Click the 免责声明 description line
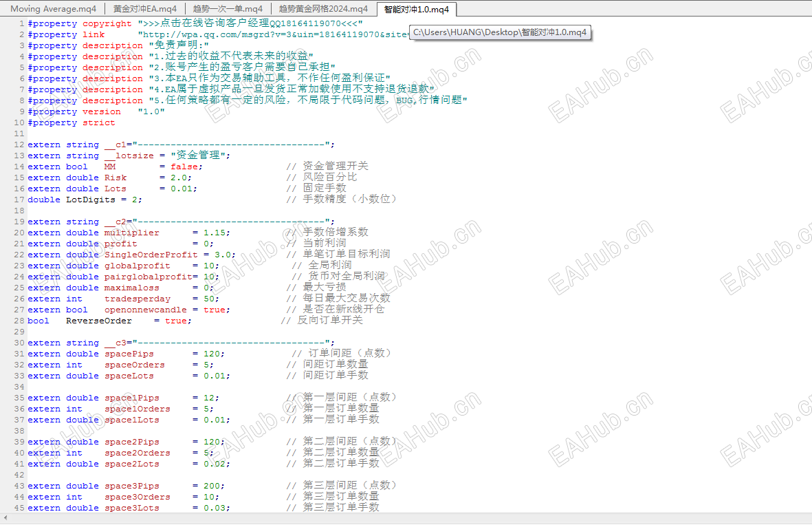812x525 pixels. (118, 45)
